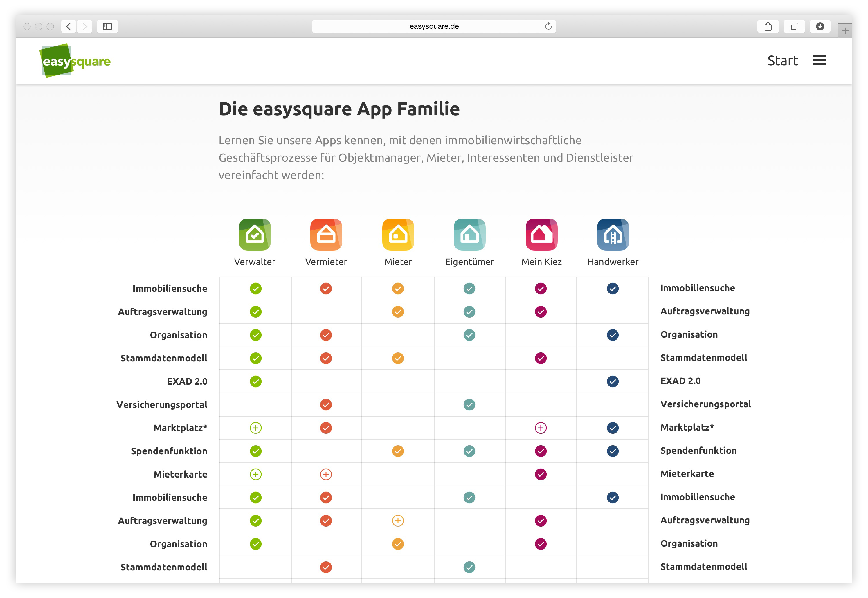Expand Verwalter plus icon in Marktplatz row
The width and height of the screenshot is (868, 598).
pyautogui.click(x=255, y=428)
